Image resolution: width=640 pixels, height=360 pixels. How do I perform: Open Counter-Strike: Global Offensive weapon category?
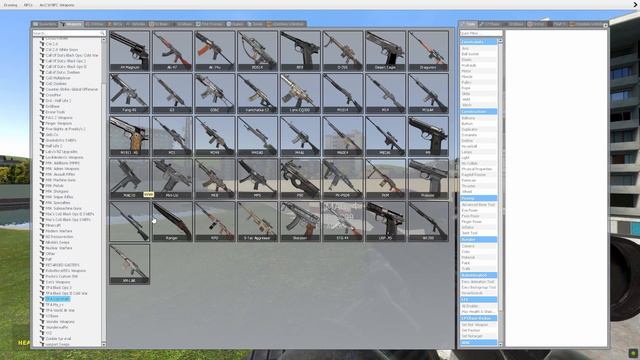tap(71, 89)
